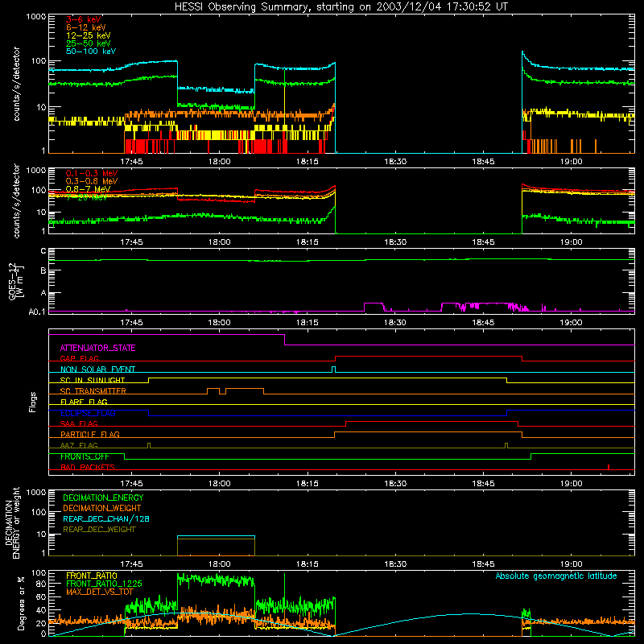This screenshot has height=644, width=644.
Task: Click the NON_SOLAR_EVENT pulse marker
Action: pos(333,369)
